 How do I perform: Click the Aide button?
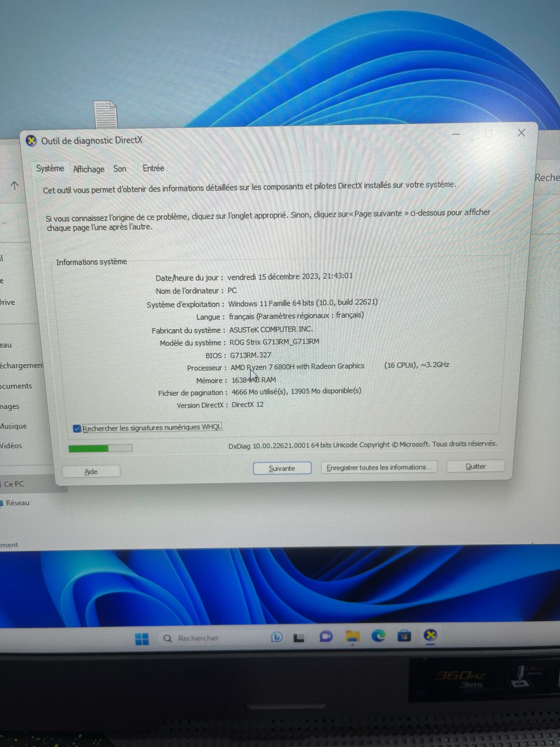click(91, 472)
